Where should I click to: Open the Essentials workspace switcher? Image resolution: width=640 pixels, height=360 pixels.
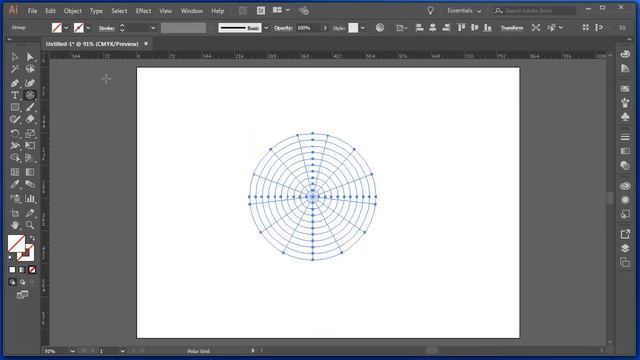click(464, 11)
